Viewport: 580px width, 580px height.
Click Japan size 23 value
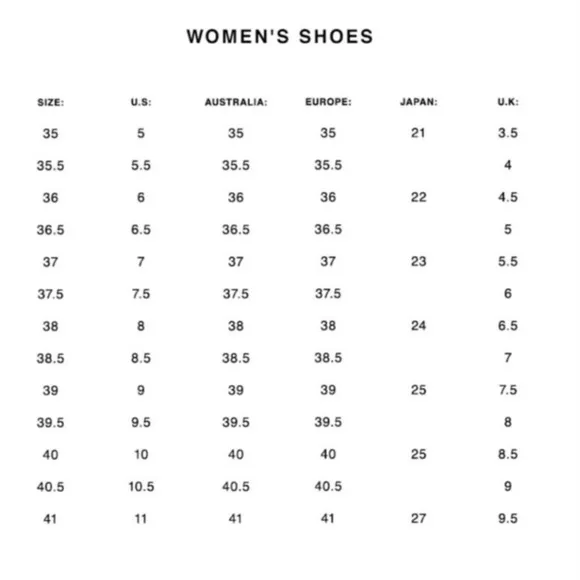pyautogui.click(x=418, y=262)
